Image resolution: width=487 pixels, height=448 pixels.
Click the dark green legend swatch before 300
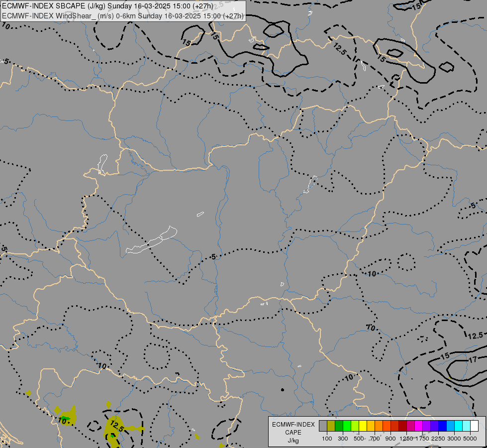click(x=339, y=426)
